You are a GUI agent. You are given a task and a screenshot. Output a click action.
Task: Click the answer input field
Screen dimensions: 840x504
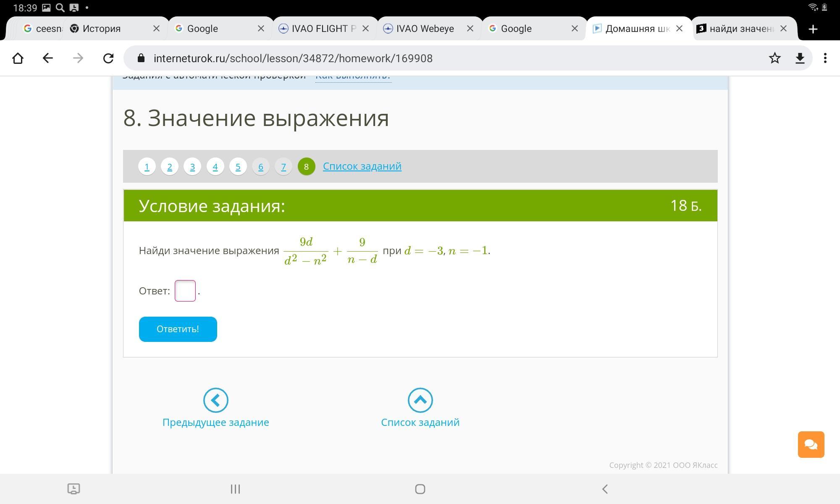185,291
